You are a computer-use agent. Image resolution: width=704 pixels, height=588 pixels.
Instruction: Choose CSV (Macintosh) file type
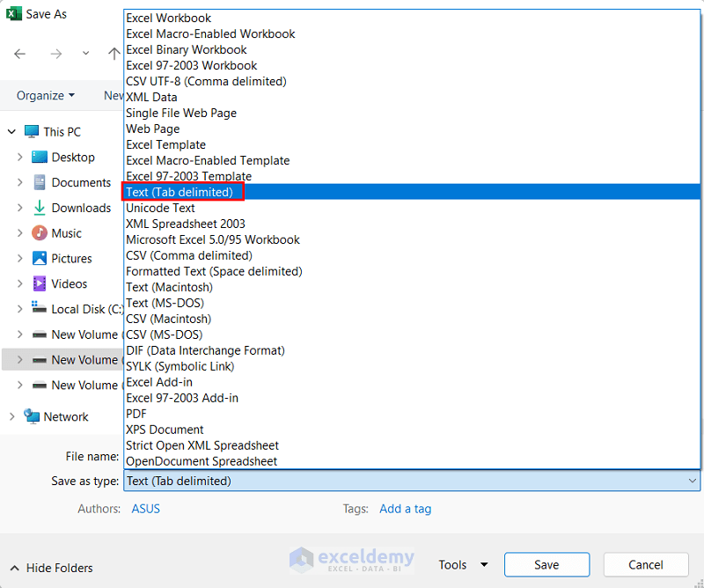coord(412,319)
